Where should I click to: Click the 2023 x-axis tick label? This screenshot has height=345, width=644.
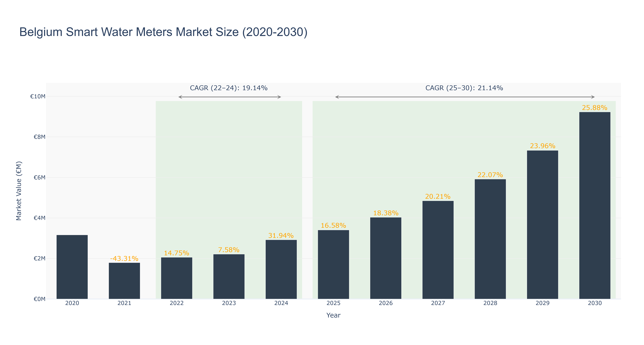(x=229, y=303)
